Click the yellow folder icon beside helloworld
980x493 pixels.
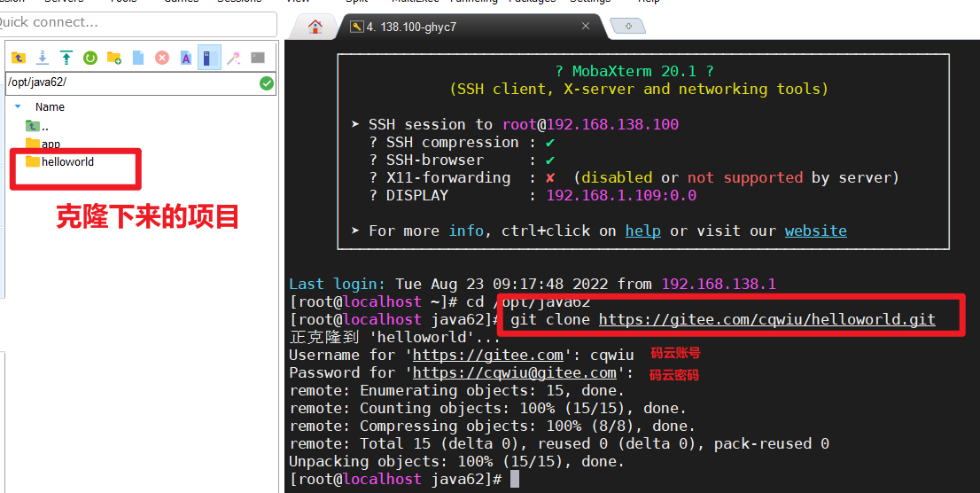(x=33, y=161)
